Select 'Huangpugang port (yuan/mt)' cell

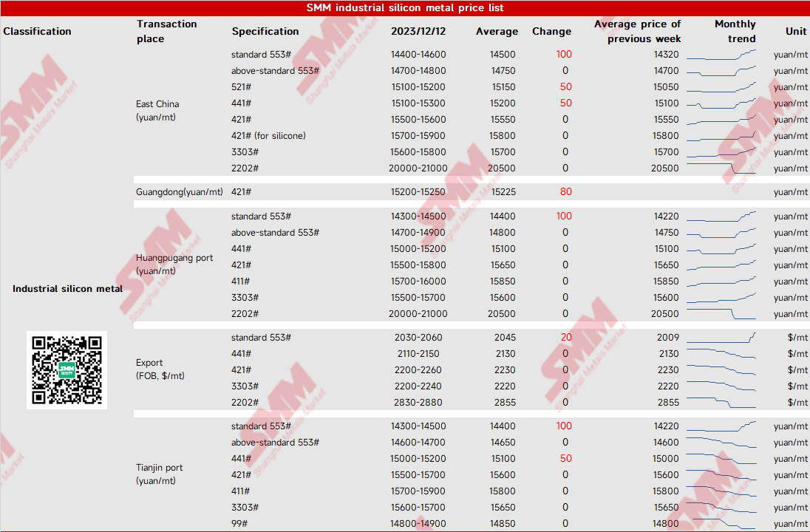[x=174, y=264]
